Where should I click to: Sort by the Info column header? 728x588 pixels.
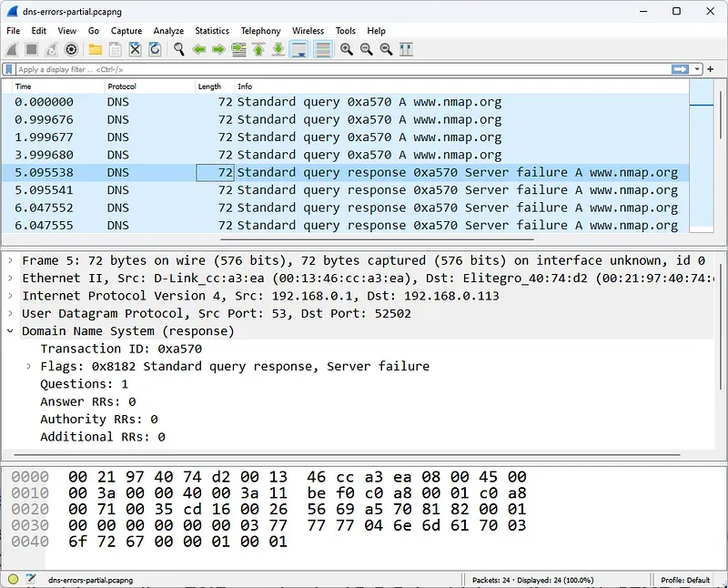(462, 86)
